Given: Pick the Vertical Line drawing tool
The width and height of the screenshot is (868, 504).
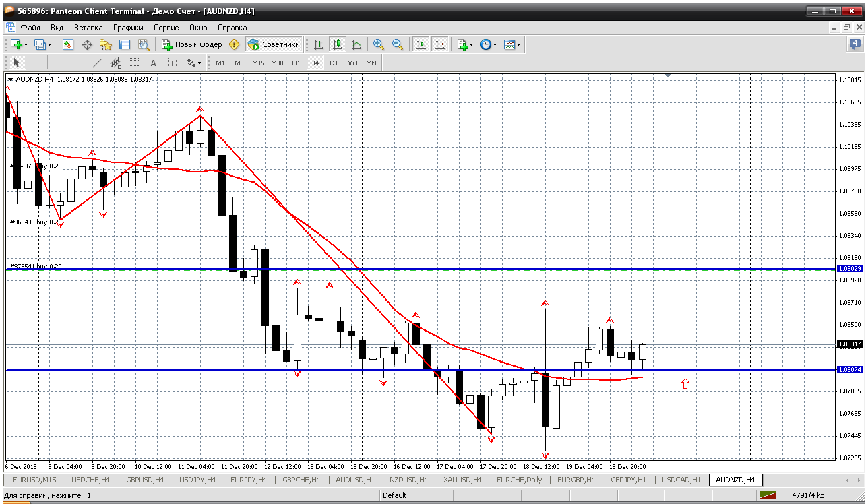Looking at the screenshot, I should (59, 63).
